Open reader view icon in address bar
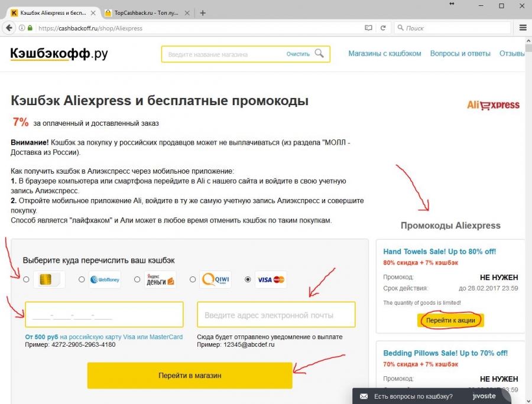The width and height of the screenshot is (532, 404). (368, 28)
